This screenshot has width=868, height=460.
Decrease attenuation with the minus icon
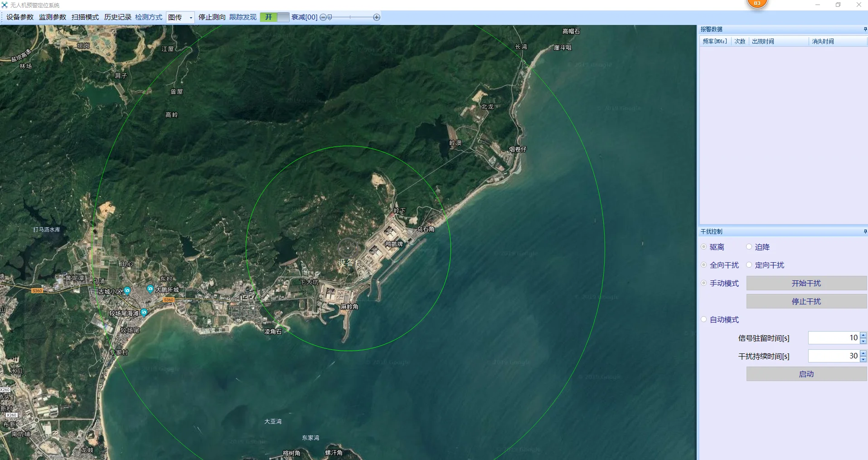[323, 17]
